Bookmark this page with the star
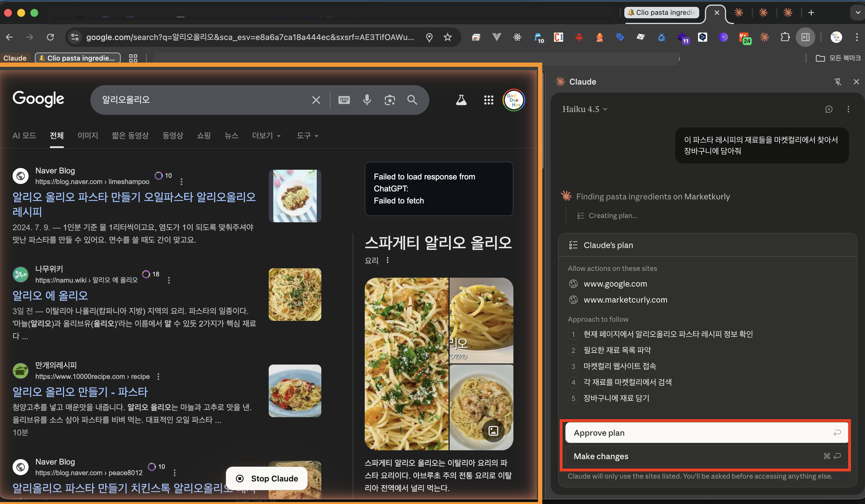Viewport: 865px width, 504px height. coord(447,37)
